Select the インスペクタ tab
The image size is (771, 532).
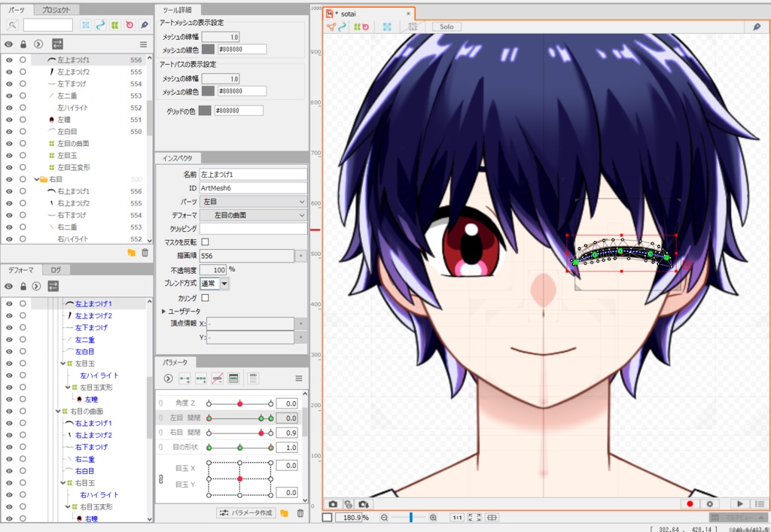click(178, 158)
